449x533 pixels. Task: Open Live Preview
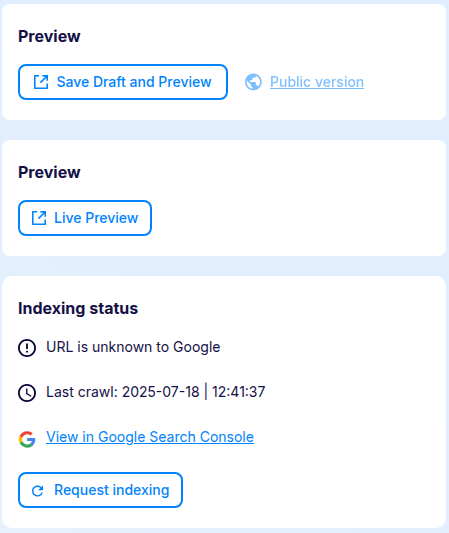click(85, 218)
